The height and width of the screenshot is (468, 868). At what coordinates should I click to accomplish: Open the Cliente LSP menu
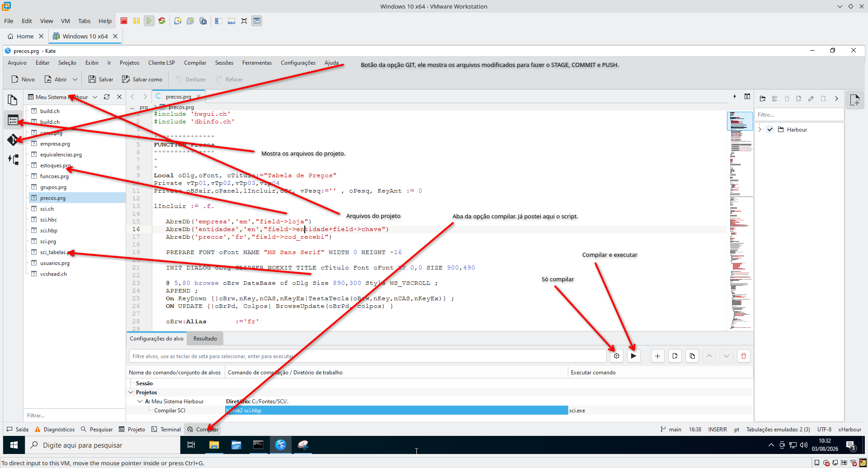click(x=161, y=63)
